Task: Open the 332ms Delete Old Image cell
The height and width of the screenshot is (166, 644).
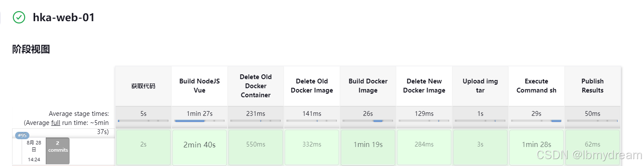Action: tap(312, 145)
